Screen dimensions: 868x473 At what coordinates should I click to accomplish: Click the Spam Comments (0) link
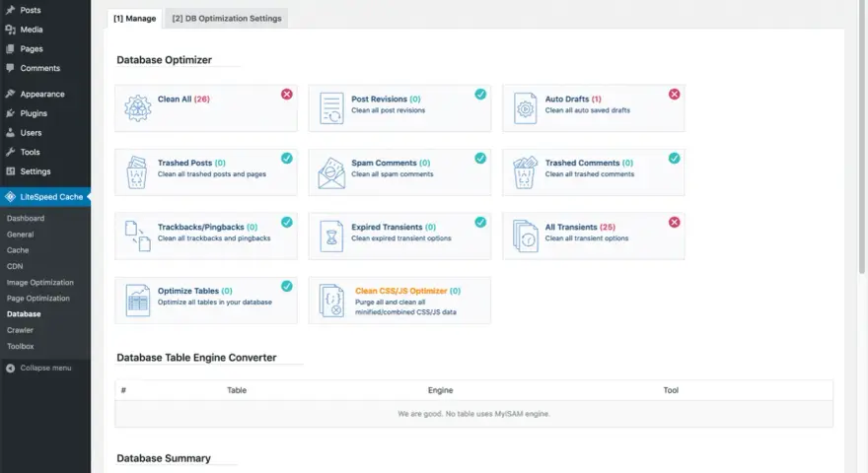(x=391, y=163)
